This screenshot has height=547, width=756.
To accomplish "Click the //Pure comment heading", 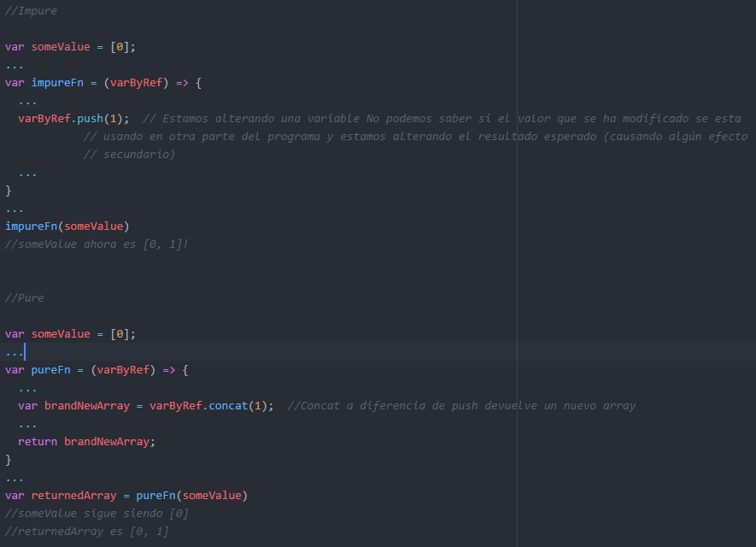I will pyautogui.click(x=24, y=297).
